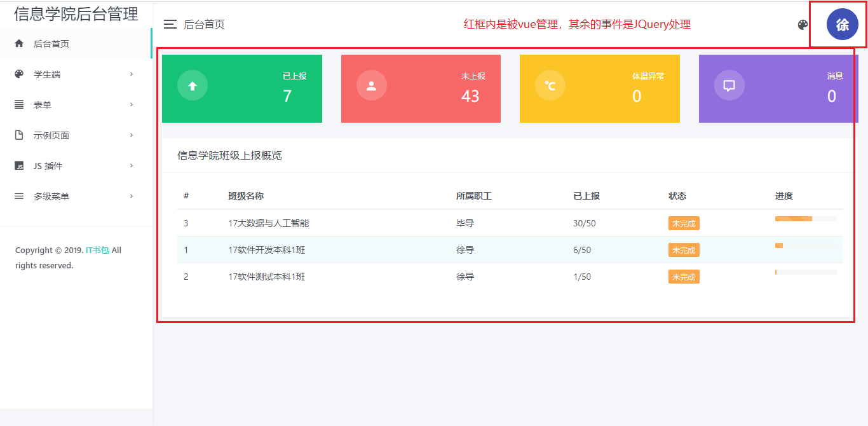Viewport: 868px width, 426px height.
Task: Click the # column header
Action: (186, 196)
